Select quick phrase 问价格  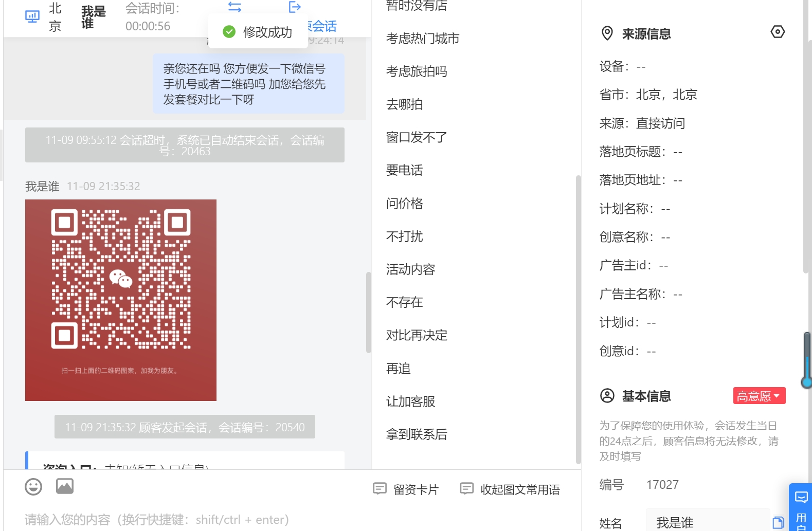(x=404, y=204)
